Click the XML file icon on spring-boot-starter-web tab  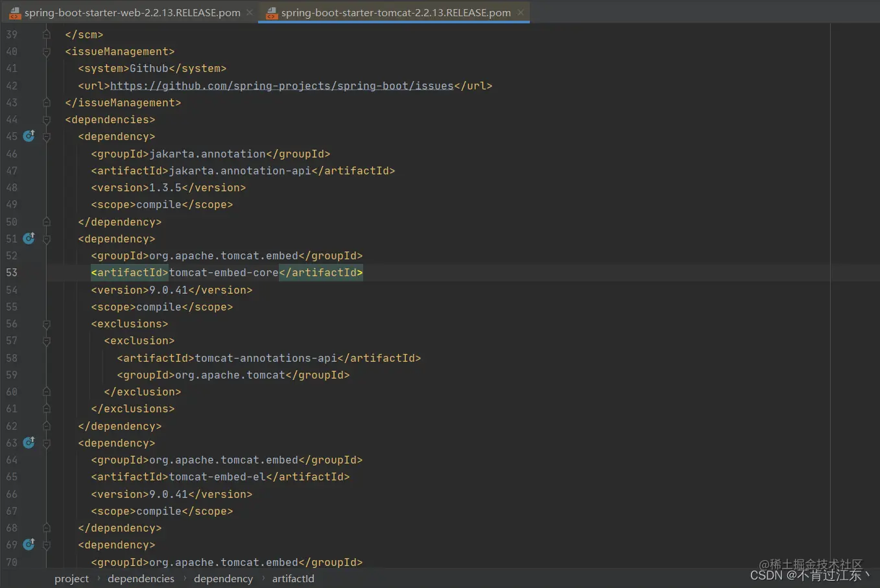coord(14,12)
